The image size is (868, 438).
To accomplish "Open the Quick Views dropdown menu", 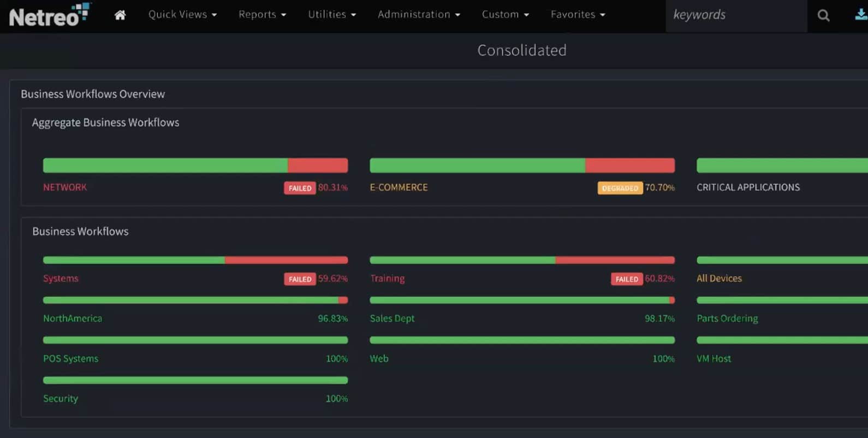I will (182, 15).
